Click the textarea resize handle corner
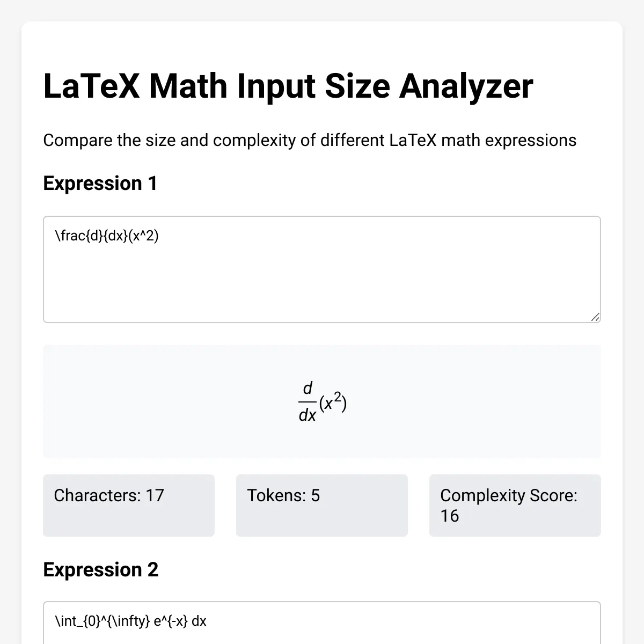This screenshot has height=644, width=644. tap(595, 317)
